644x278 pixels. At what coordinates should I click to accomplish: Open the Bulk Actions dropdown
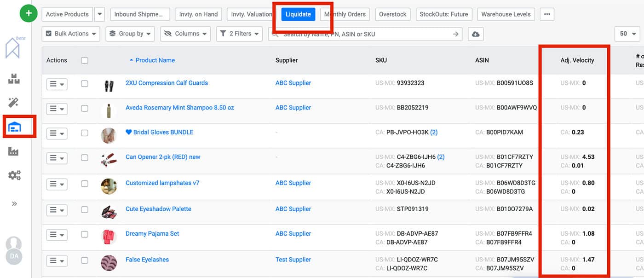[70, 34]
